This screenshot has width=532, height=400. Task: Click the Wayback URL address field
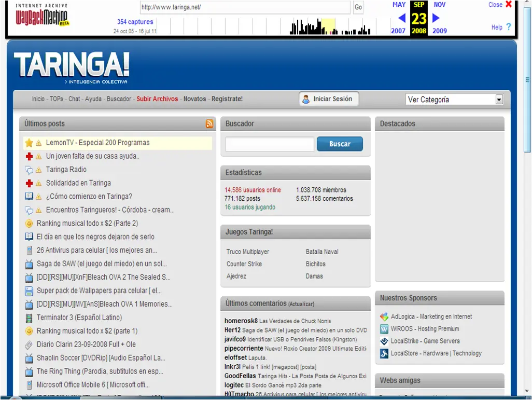[x=245, y=7]
